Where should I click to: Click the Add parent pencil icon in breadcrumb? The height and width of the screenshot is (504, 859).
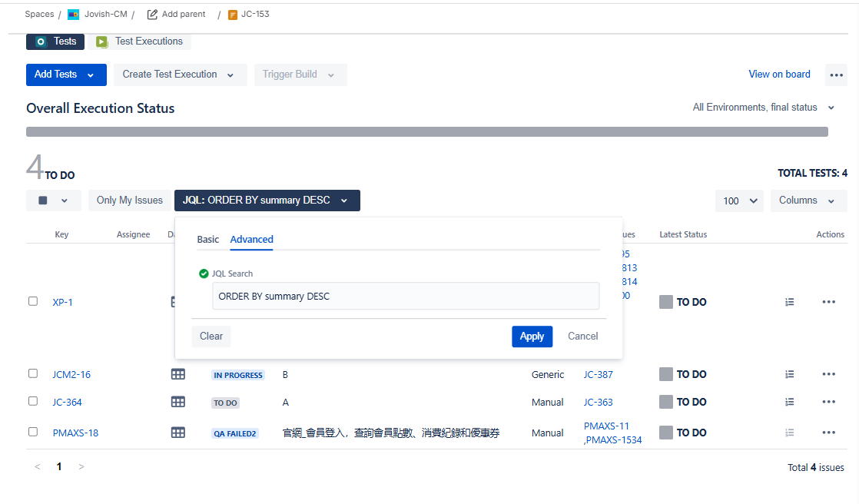point(152,14)
